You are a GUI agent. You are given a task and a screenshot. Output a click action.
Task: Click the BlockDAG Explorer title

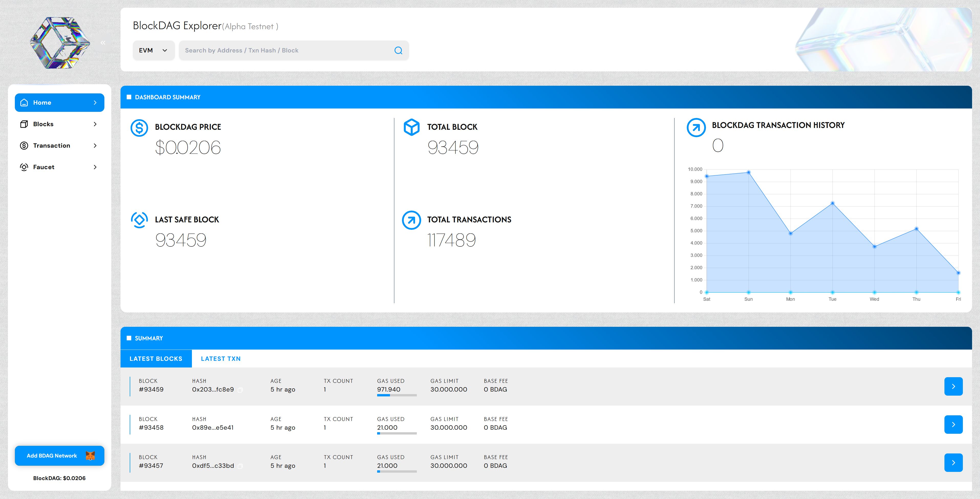click(x=177, y=26)
